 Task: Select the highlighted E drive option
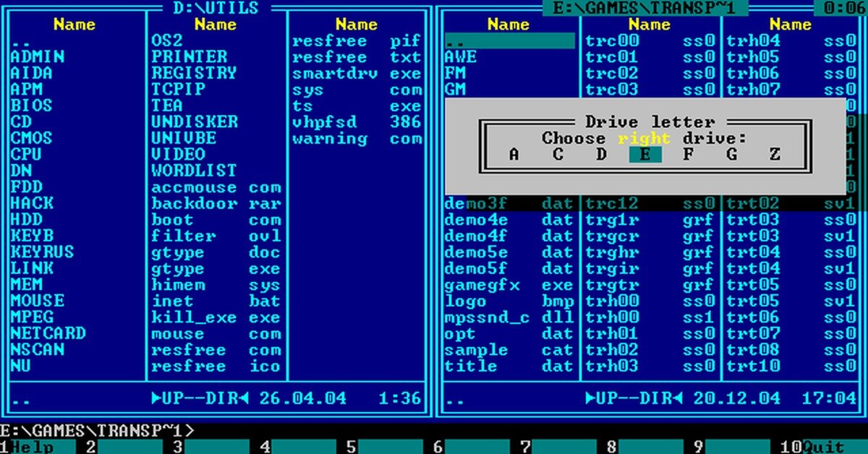644,154
